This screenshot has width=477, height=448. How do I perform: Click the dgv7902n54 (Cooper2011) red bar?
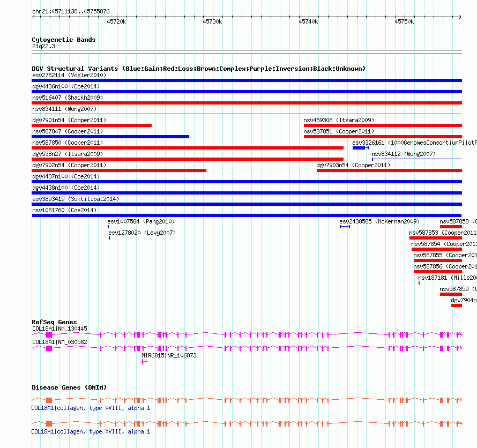click(x=119, y=170)
